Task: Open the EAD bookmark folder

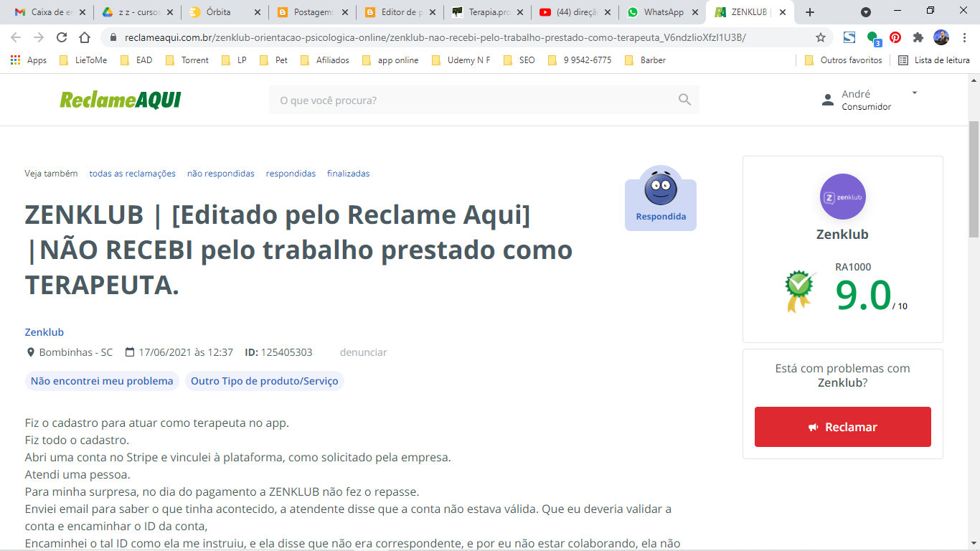Action: [x=136, y=60]
